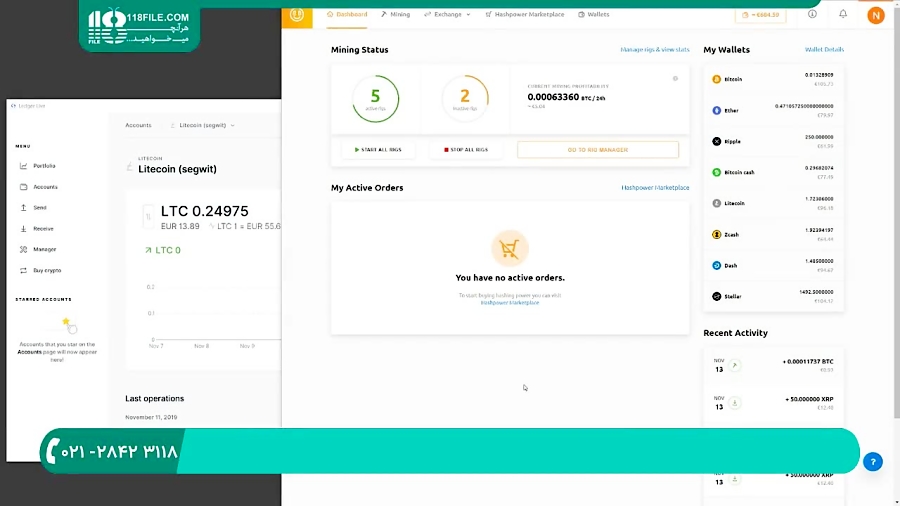Open the info circle icon in header

[812, 14]
